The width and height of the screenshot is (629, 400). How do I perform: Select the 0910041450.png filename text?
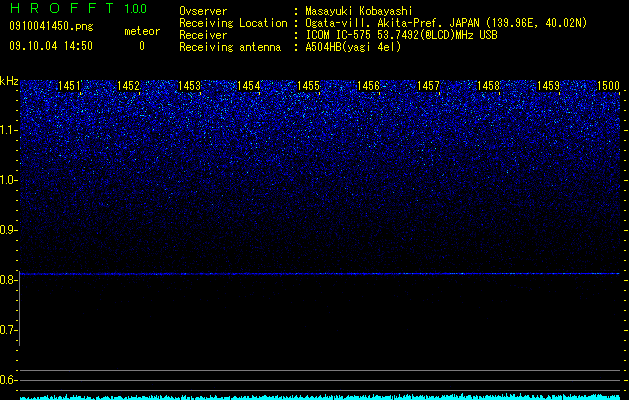51,26
